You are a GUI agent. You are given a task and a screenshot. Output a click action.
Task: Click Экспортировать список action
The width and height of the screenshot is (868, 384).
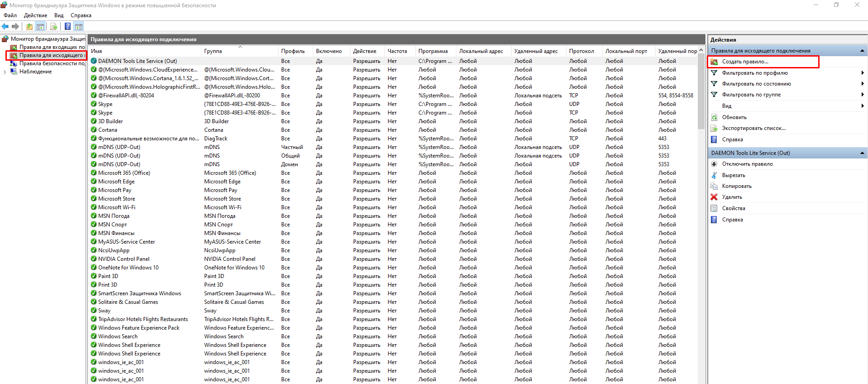753,128
